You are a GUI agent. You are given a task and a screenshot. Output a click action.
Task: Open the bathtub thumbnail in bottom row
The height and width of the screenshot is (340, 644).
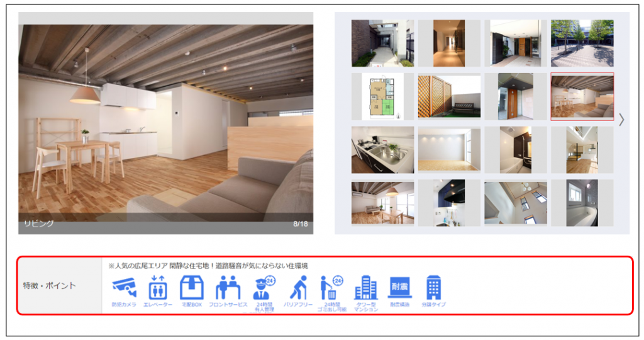point(582,203)
